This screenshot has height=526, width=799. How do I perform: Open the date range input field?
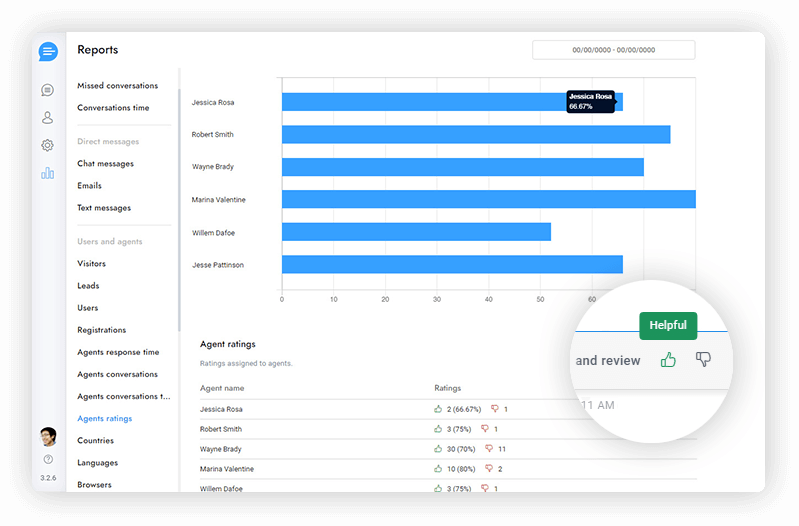[613, 50]
